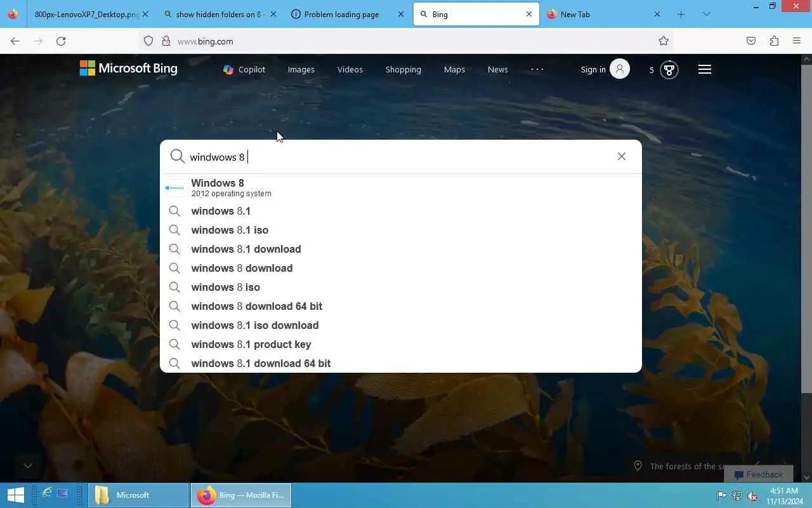Bookmark this page with the star icon

tap(664, 41)
